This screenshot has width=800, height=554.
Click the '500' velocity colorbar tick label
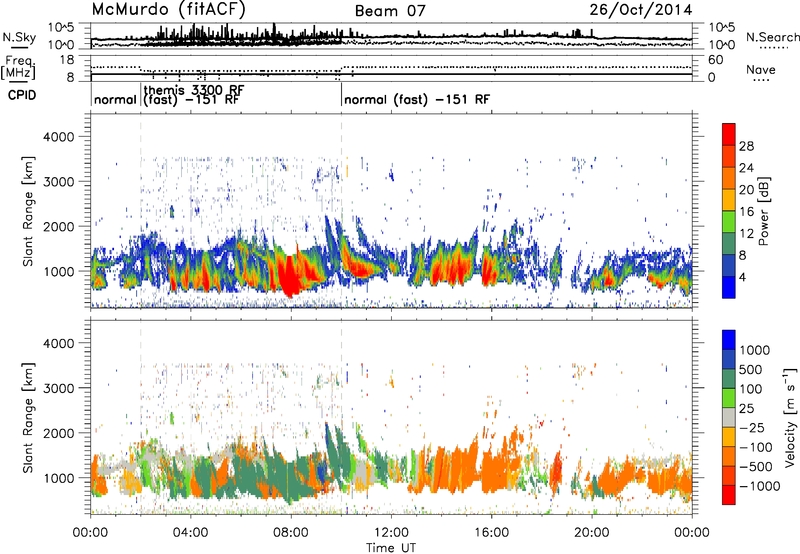pos(751,369)
